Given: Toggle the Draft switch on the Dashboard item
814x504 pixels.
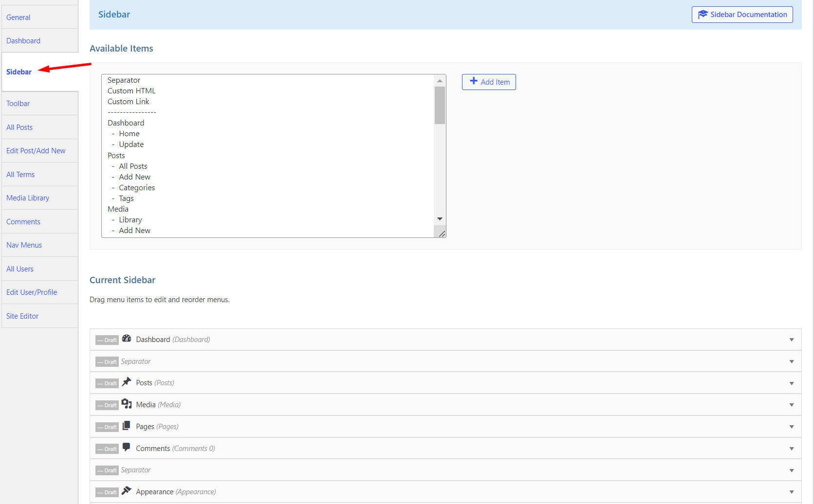Looking at the screenshot, I should tap(107, 340).
